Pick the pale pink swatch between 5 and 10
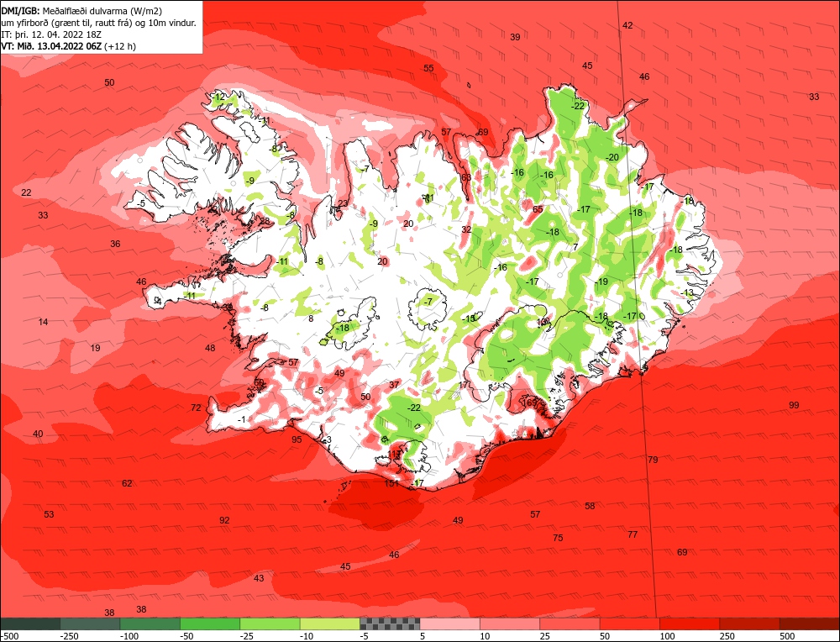 (450, 624)
